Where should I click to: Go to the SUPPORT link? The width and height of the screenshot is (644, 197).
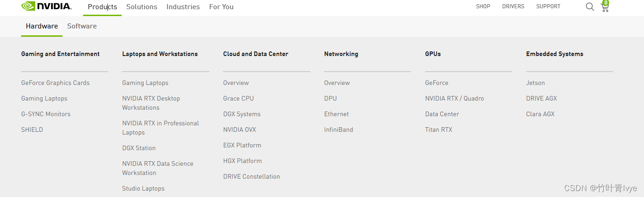point(548,6)
